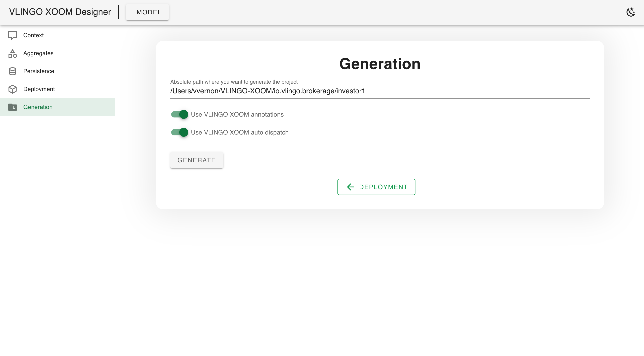Viewport: 644px width, 356px height.
Task: Click the Persistence database icon
Action: [13, 71]
